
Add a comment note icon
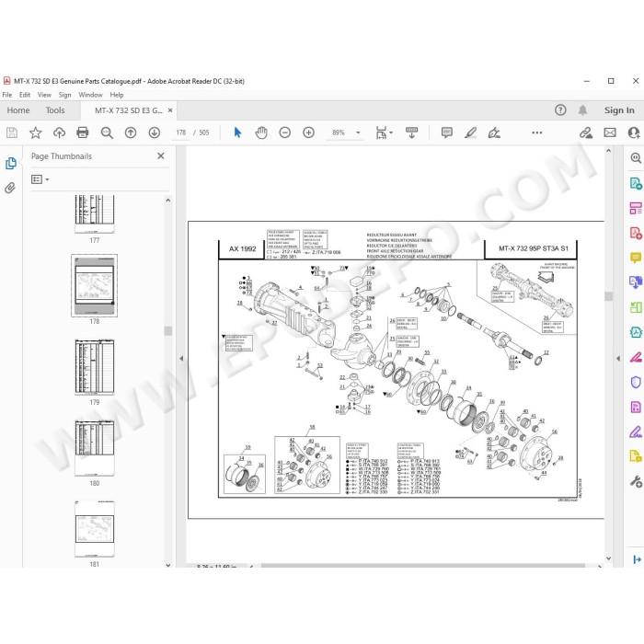[447, 132]
